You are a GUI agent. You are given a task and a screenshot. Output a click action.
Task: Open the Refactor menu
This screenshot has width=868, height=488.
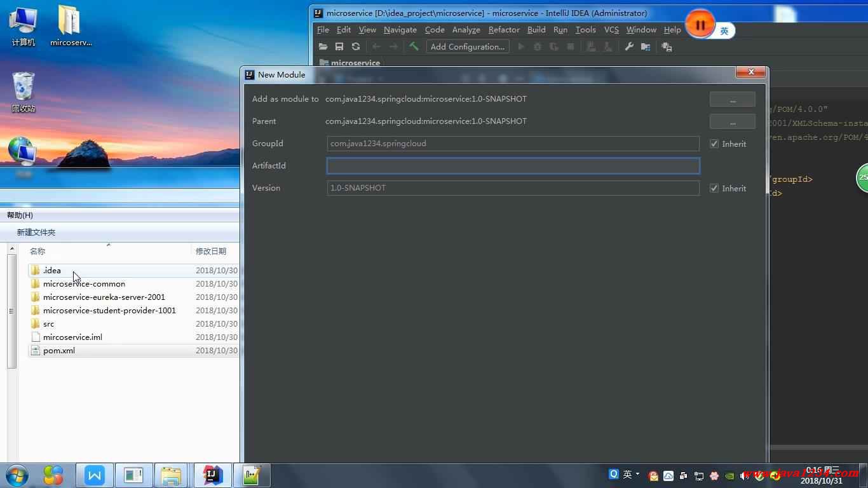pyautogui.click(x=504, y=30)
